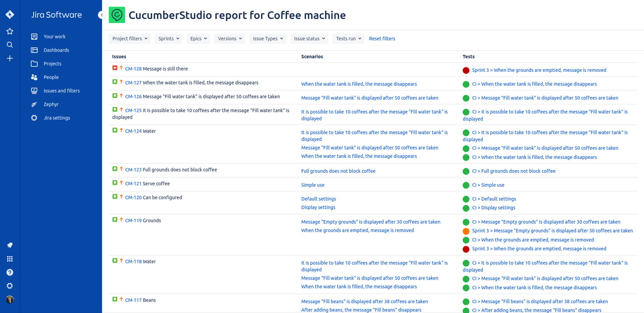Screen dimensions: 644x313
Task: Click the Reset filters link
Action: [x=382, y=39]
